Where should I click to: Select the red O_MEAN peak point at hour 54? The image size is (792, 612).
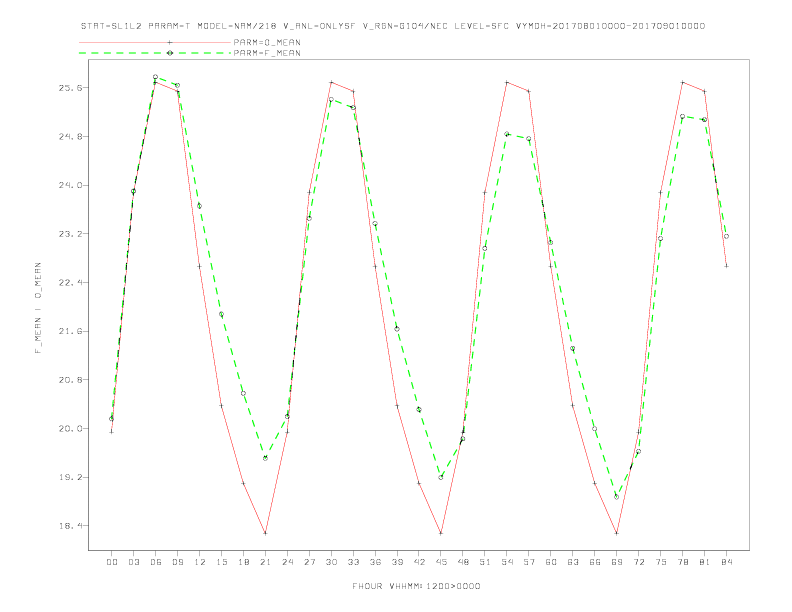click(x=507, y=82)
